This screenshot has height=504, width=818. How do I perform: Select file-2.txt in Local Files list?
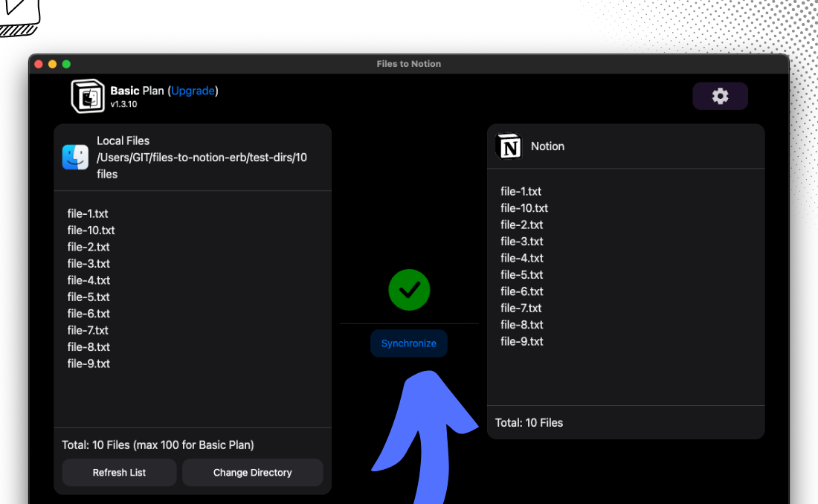pos(88,247)
